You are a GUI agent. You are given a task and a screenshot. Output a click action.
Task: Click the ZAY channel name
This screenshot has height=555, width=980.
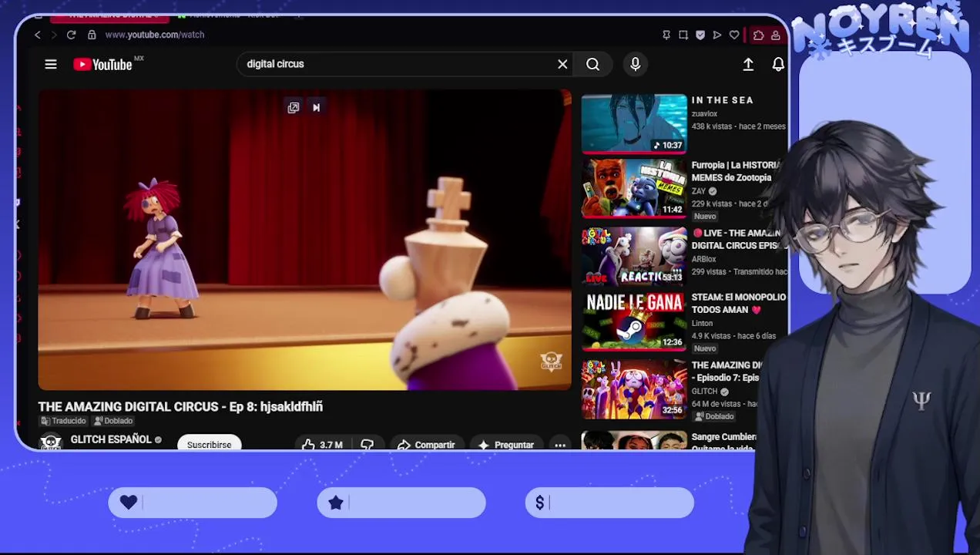(698, 191)
